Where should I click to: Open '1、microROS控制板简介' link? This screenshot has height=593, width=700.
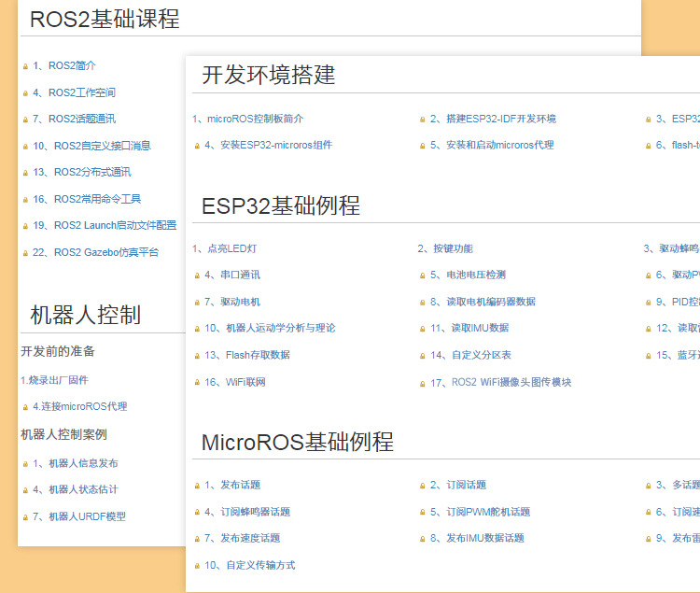(247, 119)
